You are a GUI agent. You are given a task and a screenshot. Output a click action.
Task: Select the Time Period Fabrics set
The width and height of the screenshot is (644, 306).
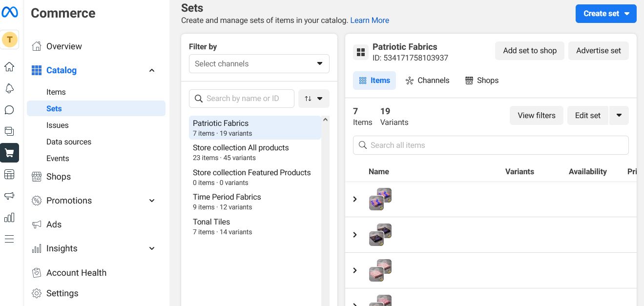(227, 197)
